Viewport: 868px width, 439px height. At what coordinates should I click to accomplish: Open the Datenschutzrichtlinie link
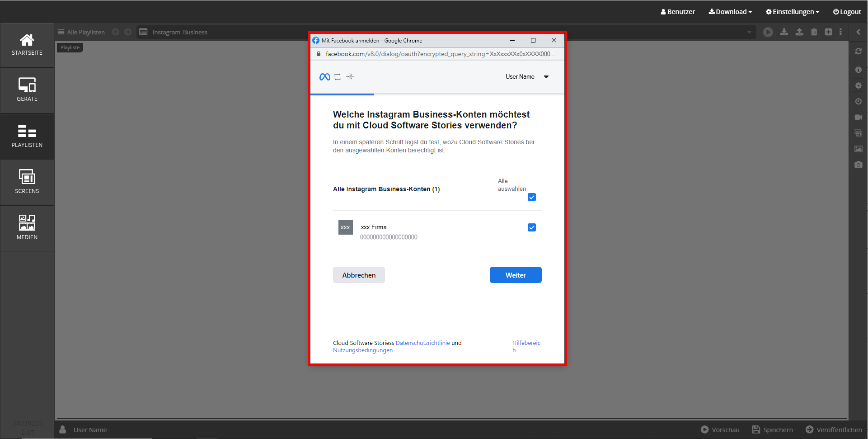[x=422, y=343]
